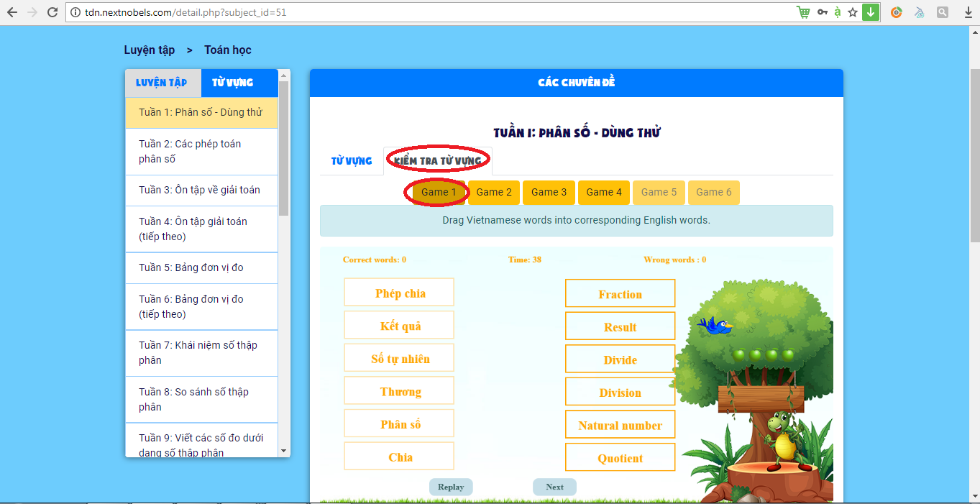Open Tuần 5: Bảng đơn vị đo

click(x=201, y=268)
